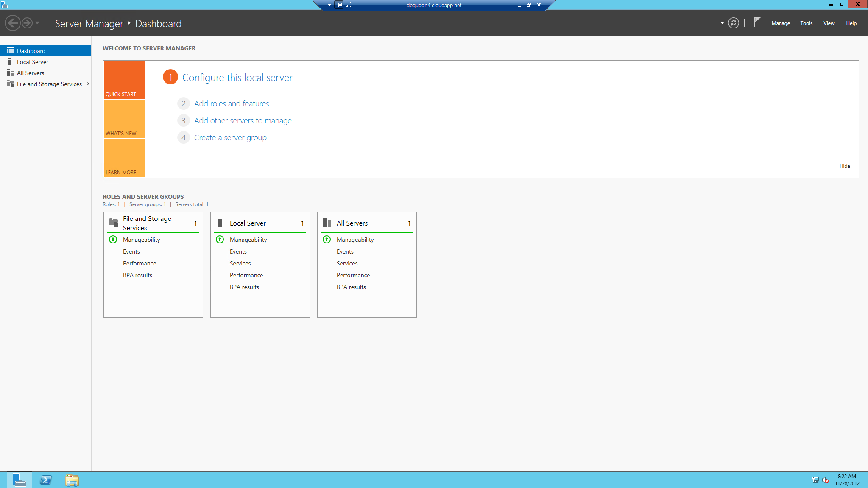
Task: Click Create a server group link
Action: (230, 137)
